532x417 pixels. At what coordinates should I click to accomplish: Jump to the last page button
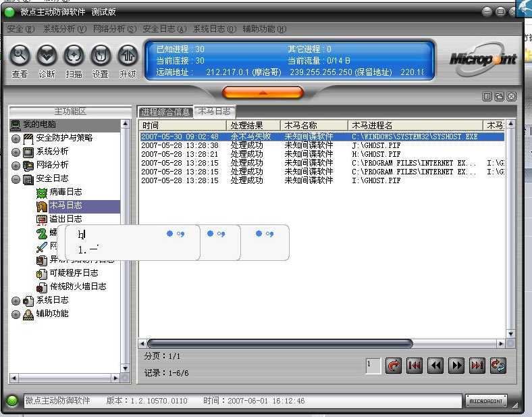(477, 366)
